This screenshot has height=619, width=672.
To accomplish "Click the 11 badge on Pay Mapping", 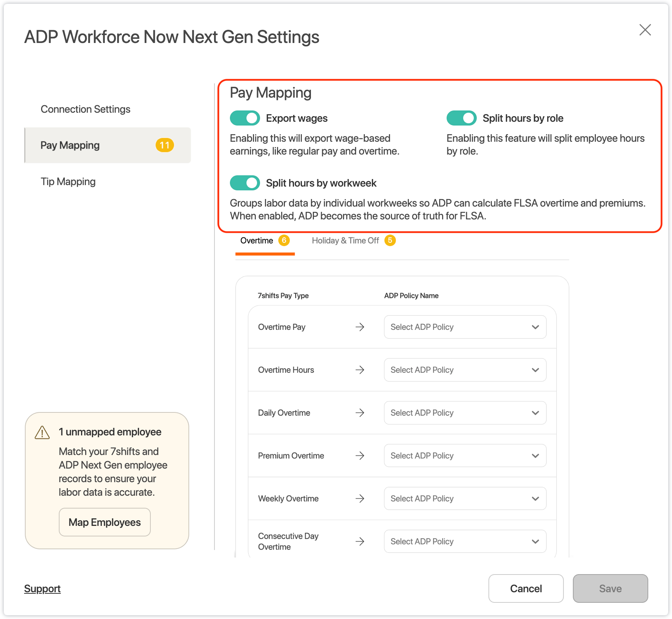I will click(x=165, y=145).
